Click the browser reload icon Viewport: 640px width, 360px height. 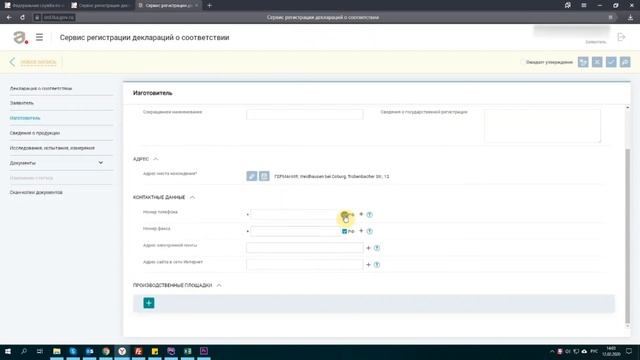(22, 18)
